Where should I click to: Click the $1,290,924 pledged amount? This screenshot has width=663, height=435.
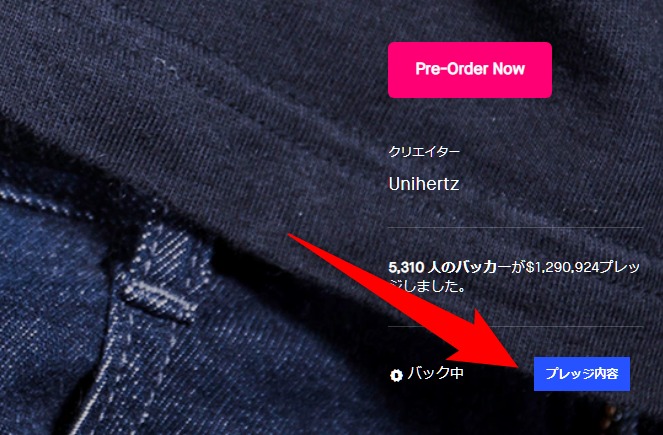[x=563, y=268]
